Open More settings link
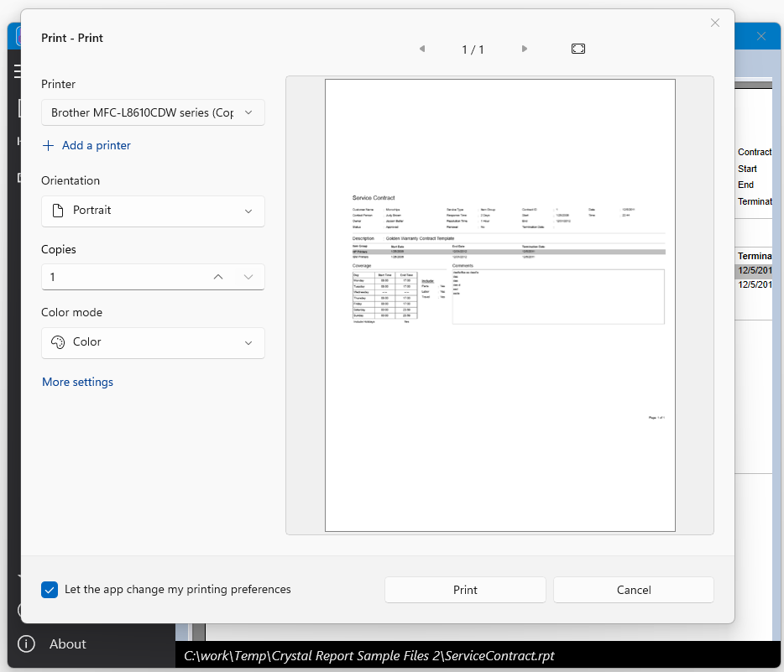Screen dimensions: 784x672 tap(77, 382)
